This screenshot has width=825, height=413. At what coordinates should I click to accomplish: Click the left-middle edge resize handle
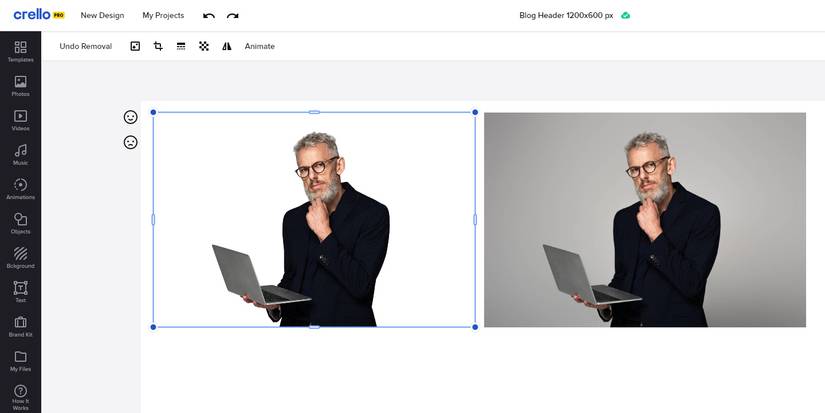click(x=154, y=219)
